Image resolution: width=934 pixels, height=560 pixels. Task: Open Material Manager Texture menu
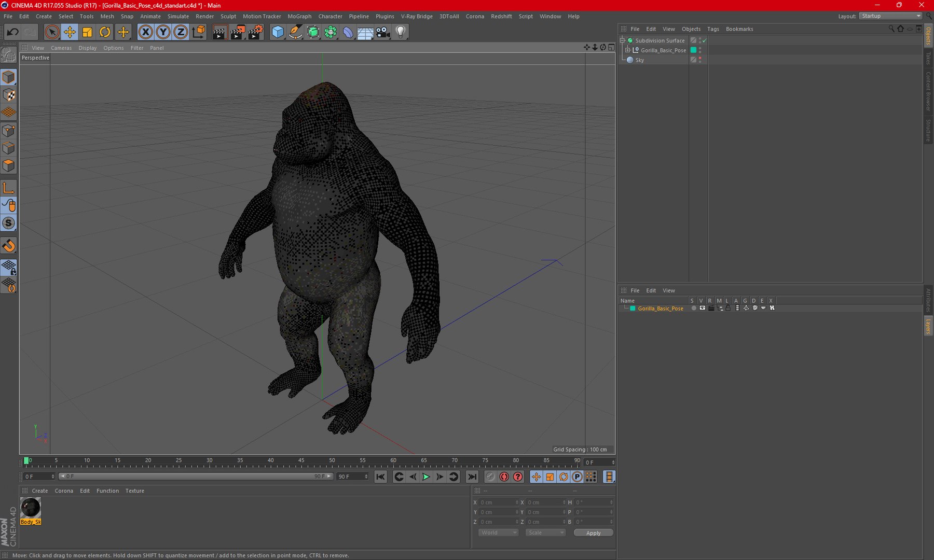tap(134, 491)
